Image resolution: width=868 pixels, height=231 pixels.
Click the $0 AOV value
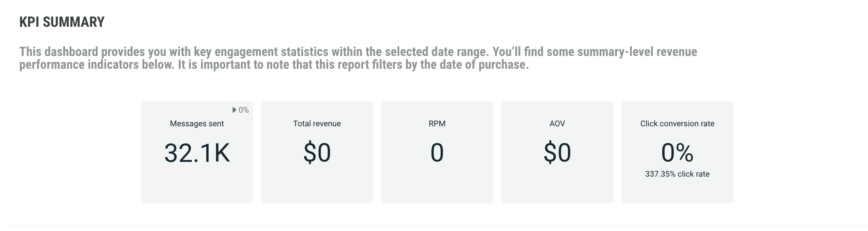pyautogui.click(x=557, y=153)
